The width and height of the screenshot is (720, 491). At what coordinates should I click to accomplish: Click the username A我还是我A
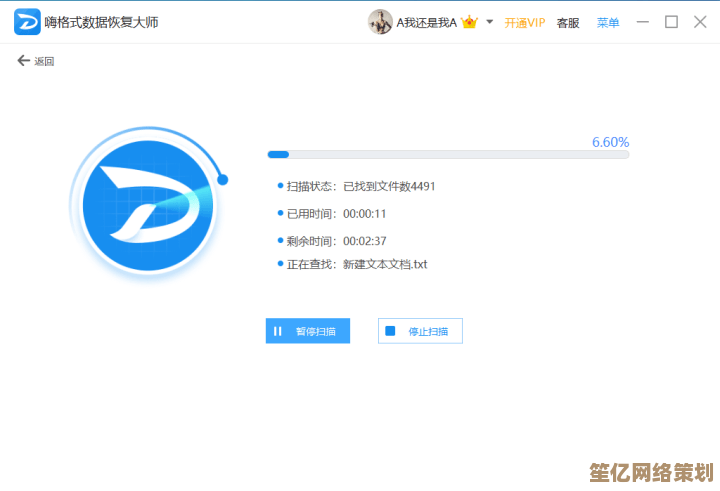(427, 22)
